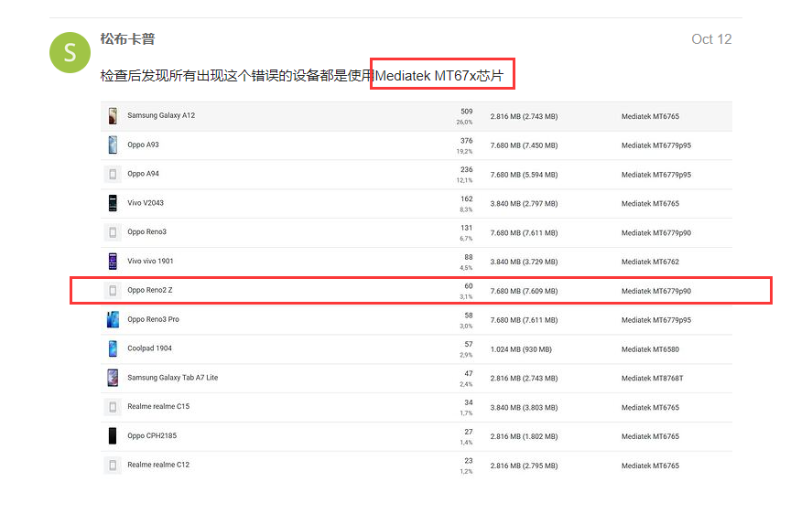Click the Samsung Galaxy A12 device thumbnail

click(x=113, y=116)
